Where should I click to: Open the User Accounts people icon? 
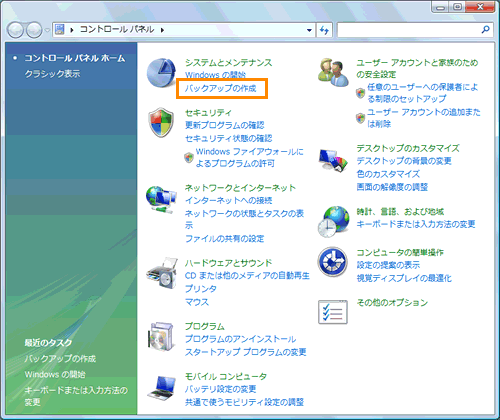[333, 73]
